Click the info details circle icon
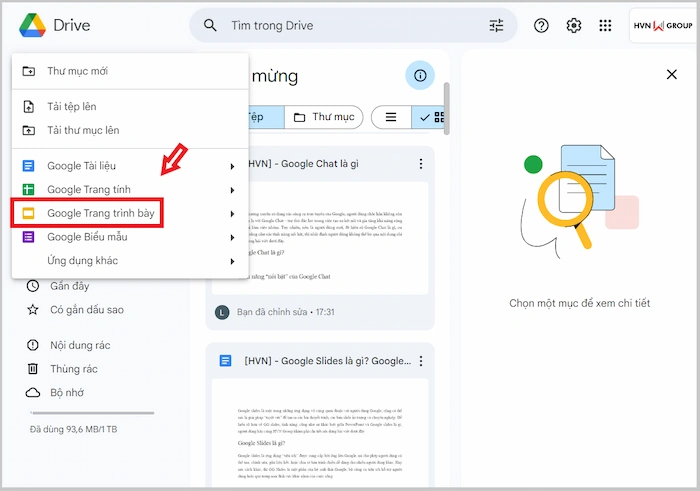The width and height of the screenshot is (700, 491). pos(420,75)
